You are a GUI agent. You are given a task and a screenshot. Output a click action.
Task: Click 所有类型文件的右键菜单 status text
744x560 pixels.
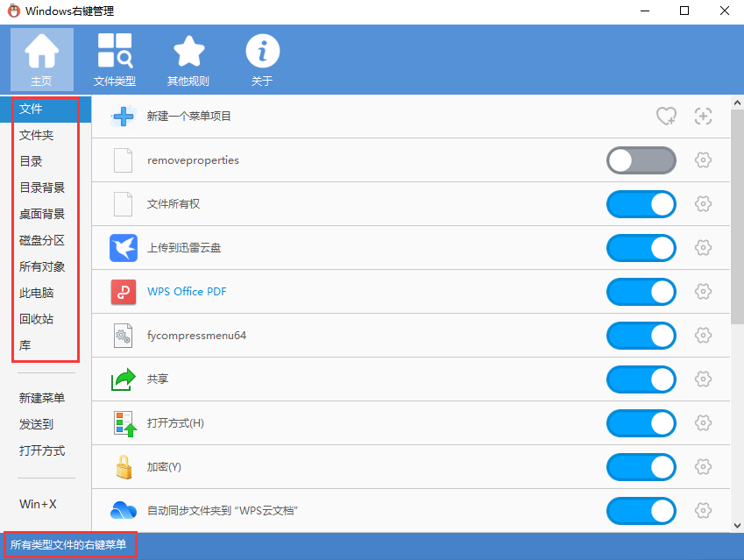point(68,545)
